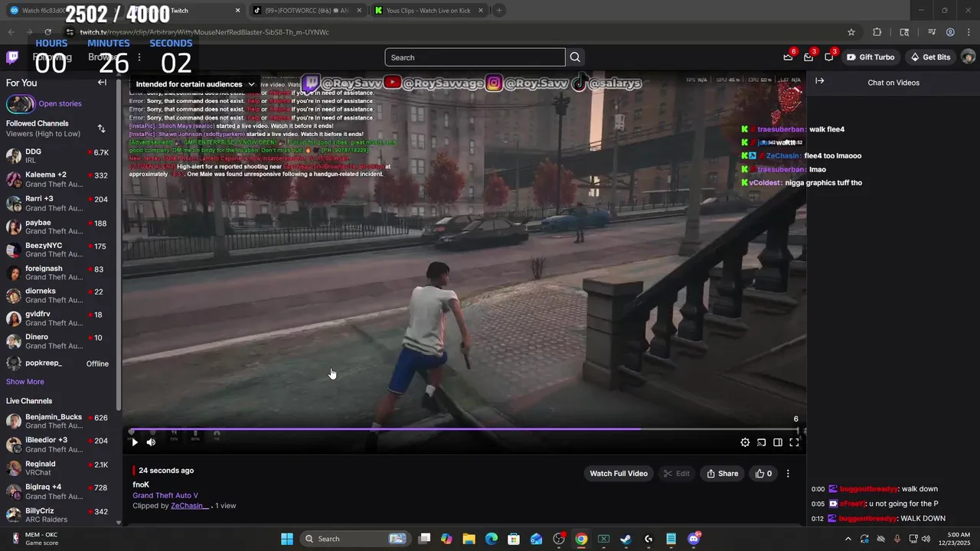Screen dimensions: 980x551
Task: Open the user avatar menu
Action: click(968, 57)
